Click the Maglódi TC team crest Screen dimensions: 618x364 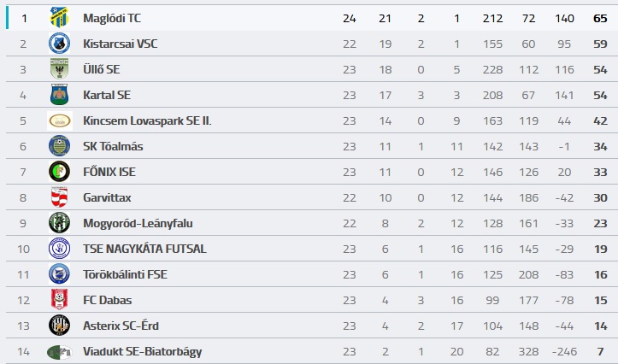coord(60,18)
